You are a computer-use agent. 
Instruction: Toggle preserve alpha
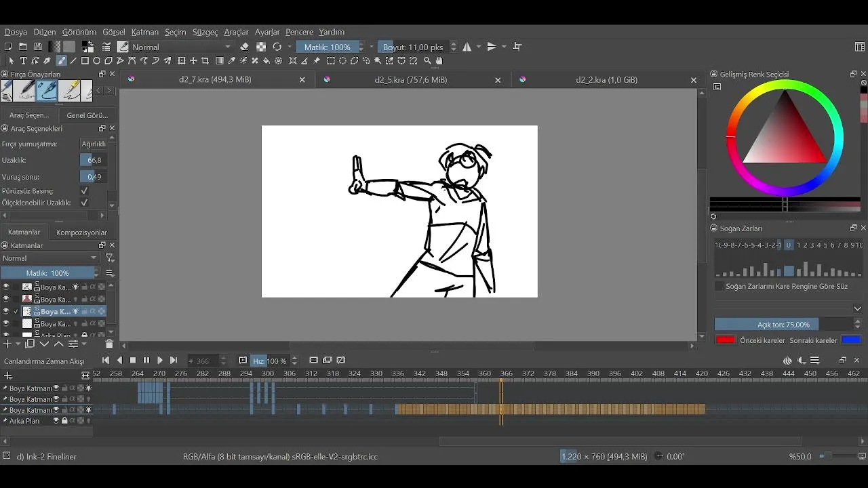click(261, 47)
